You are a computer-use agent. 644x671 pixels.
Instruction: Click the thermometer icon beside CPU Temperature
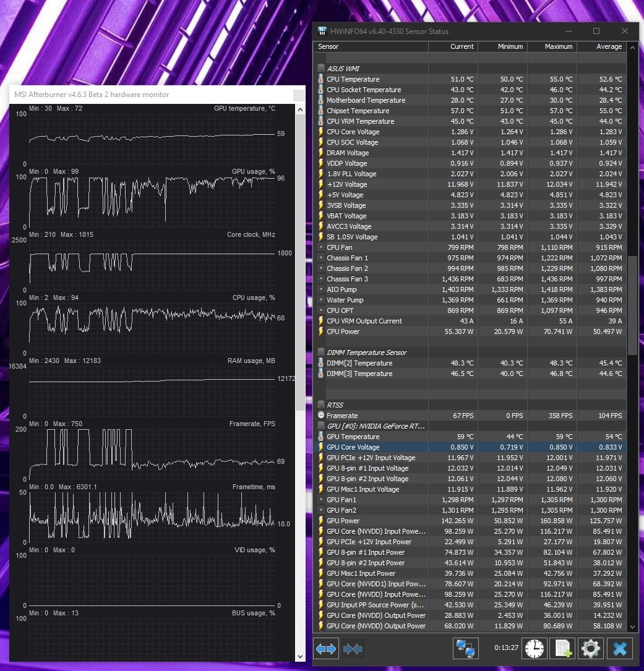(x=320, y=79)
